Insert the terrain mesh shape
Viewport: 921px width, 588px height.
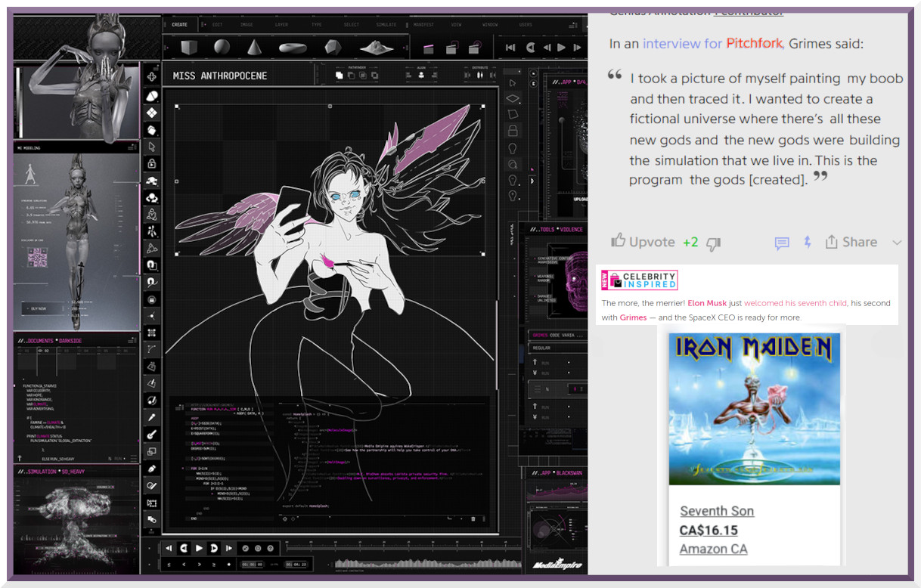376,48
